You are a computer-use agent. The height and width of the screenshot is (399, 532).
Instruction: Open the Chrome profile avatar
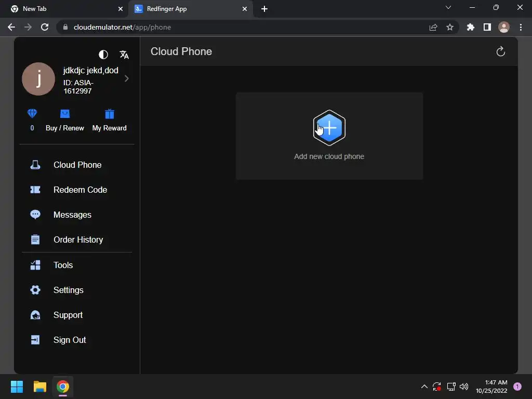tap(504, 27)
